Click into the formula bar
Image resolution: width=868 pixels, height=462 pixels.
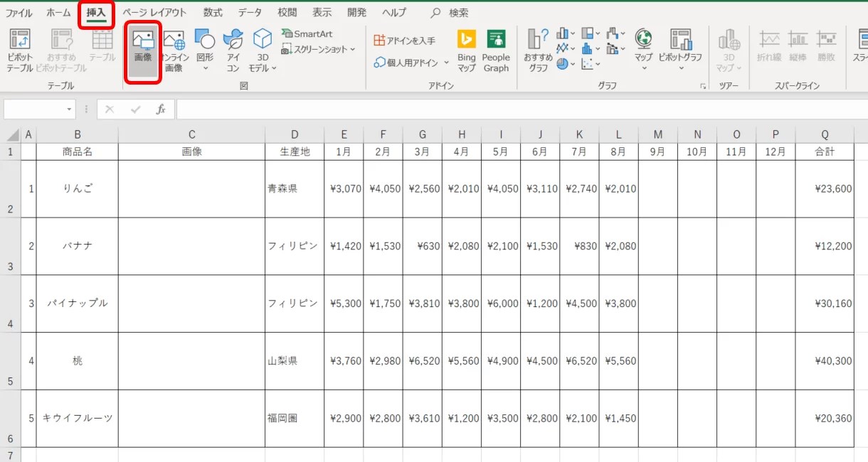(522, 109)
